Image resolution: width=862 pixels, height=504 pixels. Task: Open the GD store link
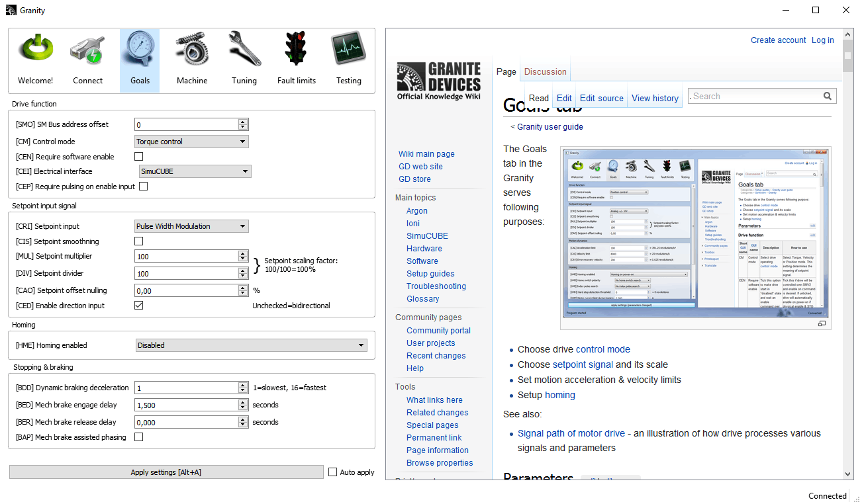pos(414,179)
